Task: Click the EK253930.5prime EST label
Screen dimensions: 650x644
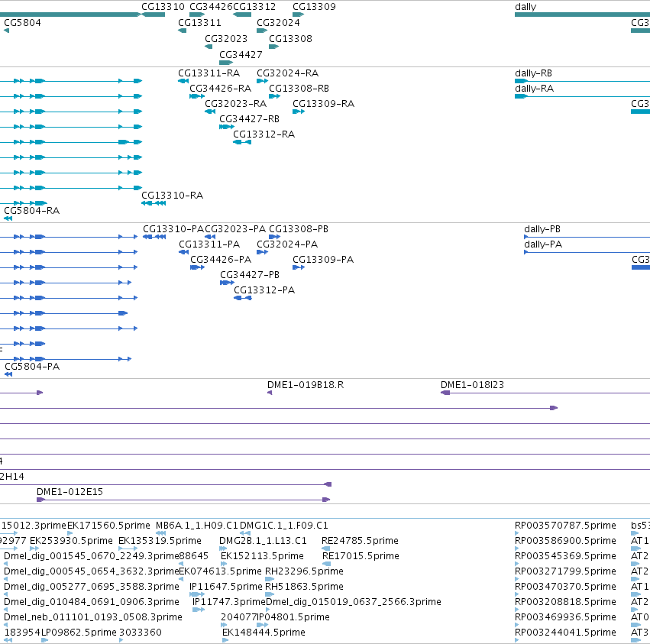Action: click(x=71, y=541)
